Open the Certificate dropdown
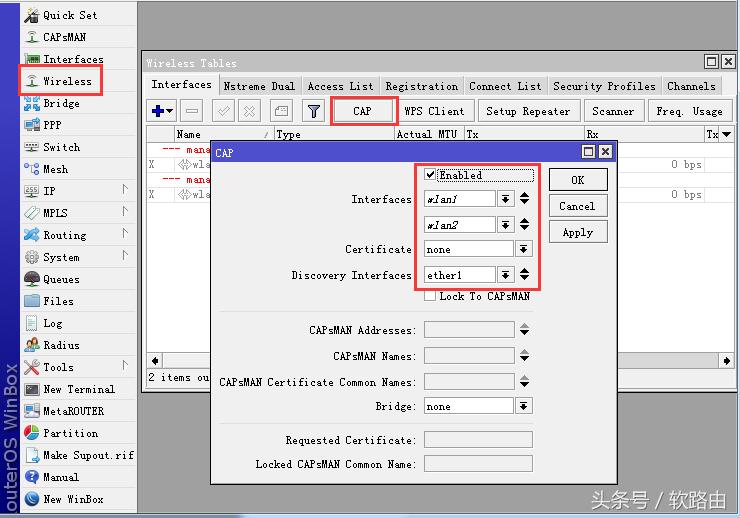740x518 pixels. (523, 249)
